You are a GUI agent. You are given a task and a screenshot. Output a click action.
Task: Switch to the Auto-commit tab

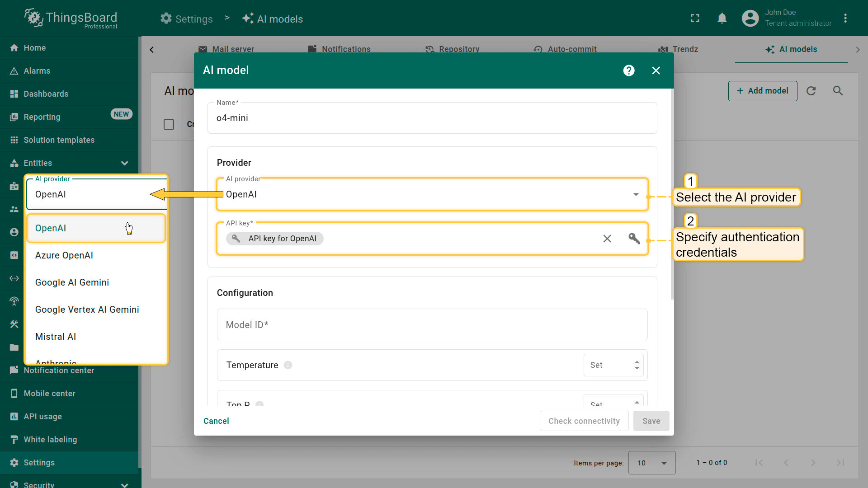tap(565, 49)
